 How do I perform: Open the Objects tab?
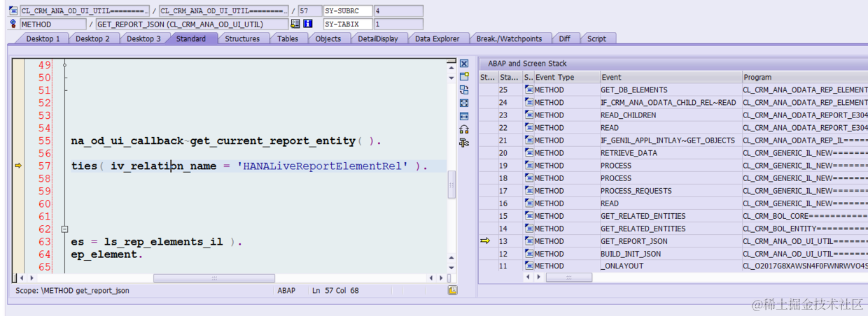click(x=328, y=38)
